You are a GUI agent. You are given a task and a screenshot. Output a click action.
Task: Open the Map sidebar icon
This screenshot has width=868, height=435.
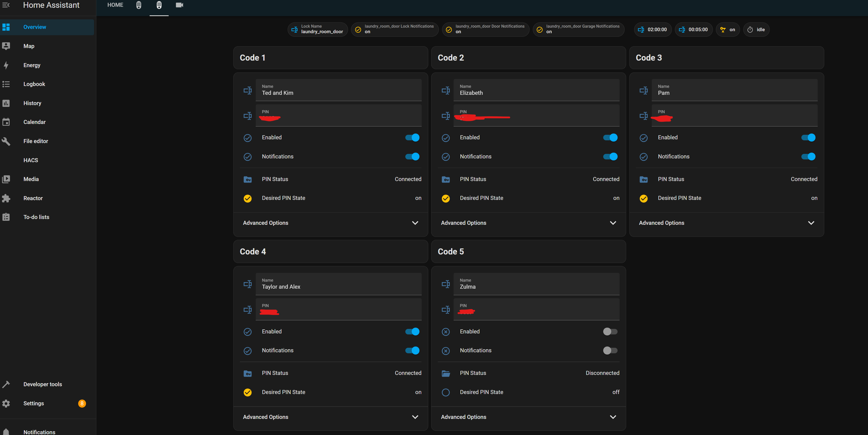[x=6, y=46]
